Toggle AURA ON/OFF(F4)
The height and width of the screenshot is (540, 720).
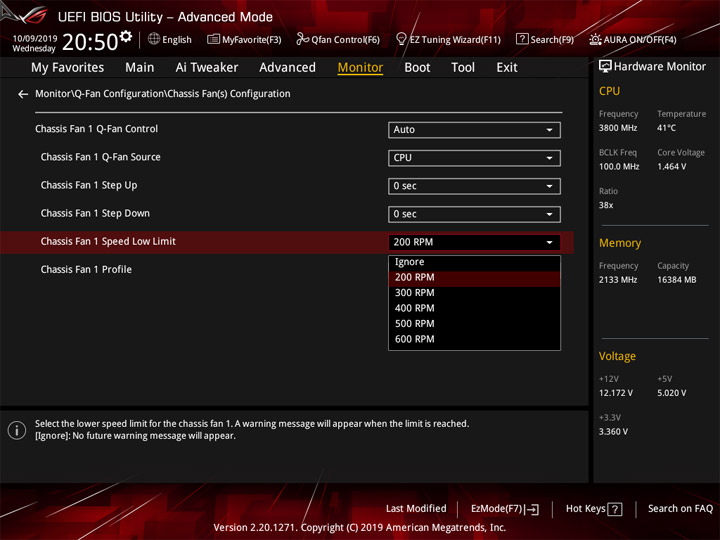pyautogui.click(x=633, y=39)
